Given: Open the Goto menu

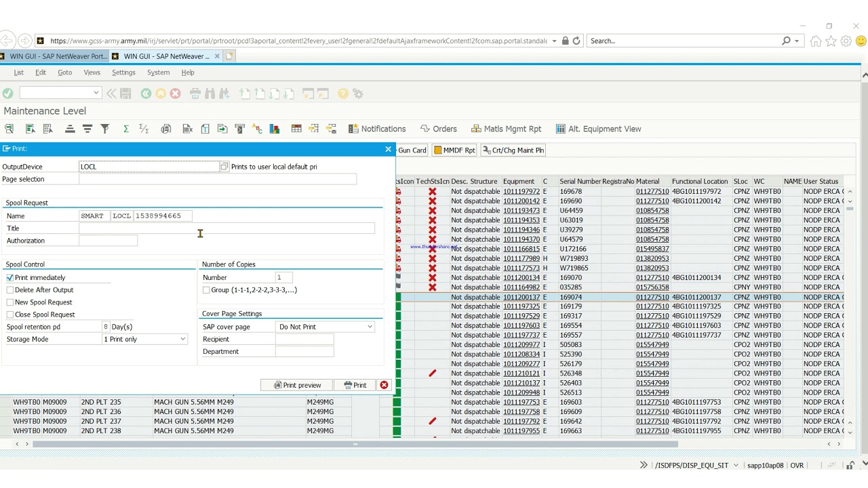Looking at the screenshot, I should pos(64,73).
